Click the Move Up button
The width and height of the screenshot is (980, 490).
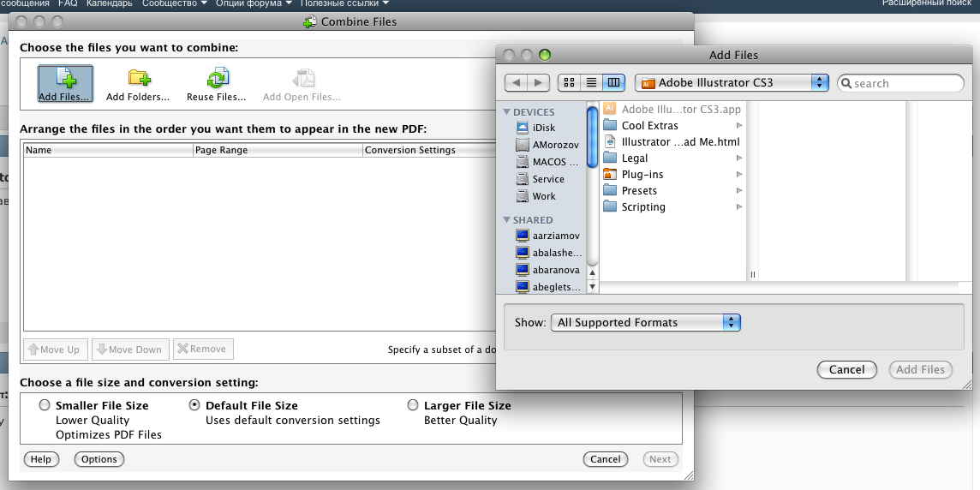(x=56, y=350)
